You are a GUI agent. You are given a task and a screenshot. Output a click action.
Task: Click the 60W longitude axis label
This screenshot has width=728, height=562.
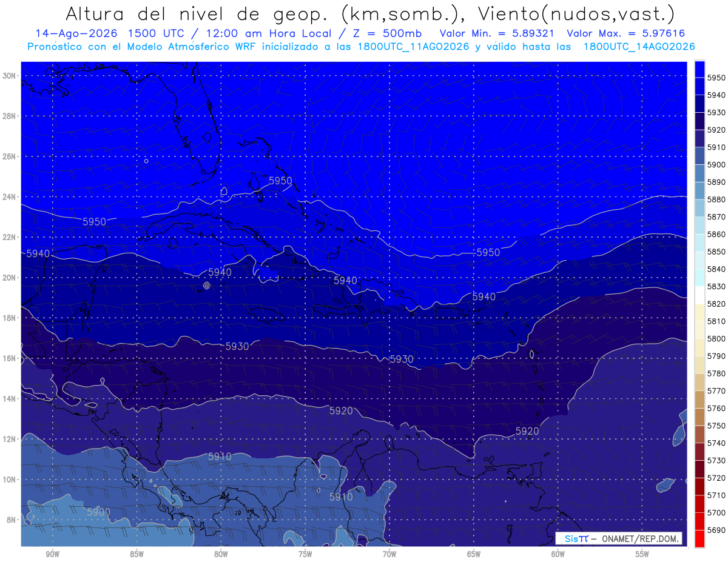558,554
